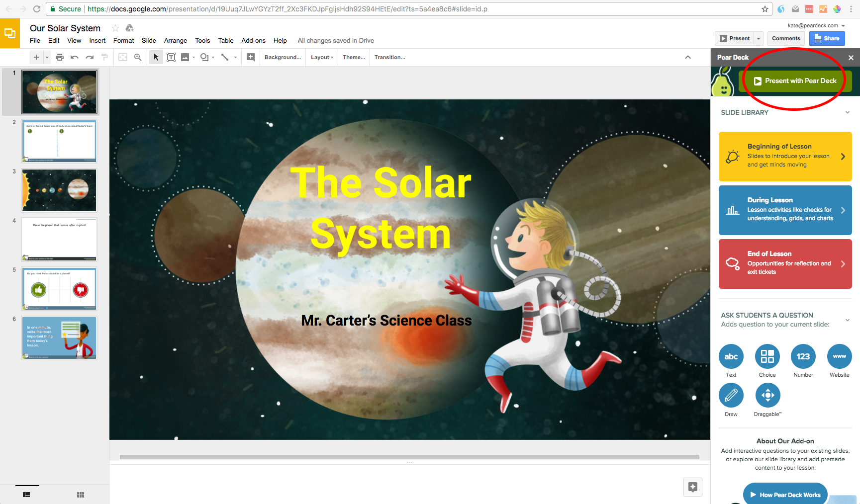Select the text box tool
The height and width of the screenshot is (504, 860).
171,57
